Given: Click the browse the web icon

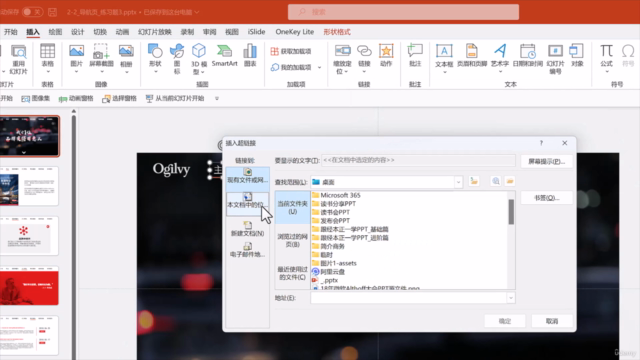Looking at the screenshot, I should (x=496, y=181).
